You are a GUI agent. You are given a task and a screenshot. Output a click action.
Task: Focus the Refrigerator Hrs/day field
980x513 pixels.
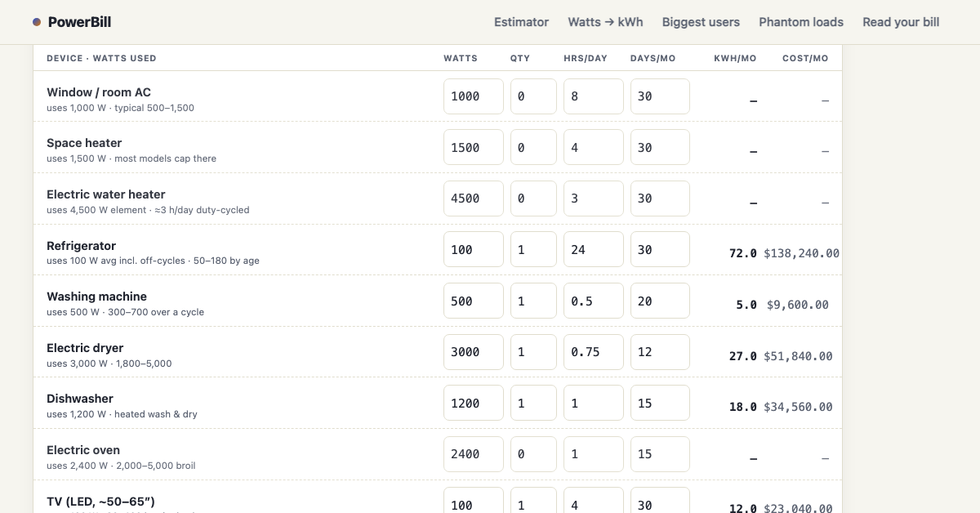pos(594,250)
